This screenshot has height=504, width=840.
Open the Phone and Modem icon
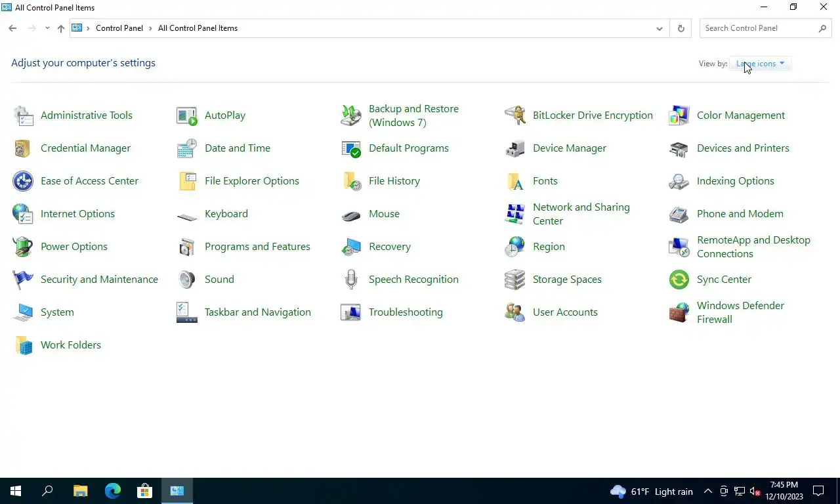coord(679,214)
